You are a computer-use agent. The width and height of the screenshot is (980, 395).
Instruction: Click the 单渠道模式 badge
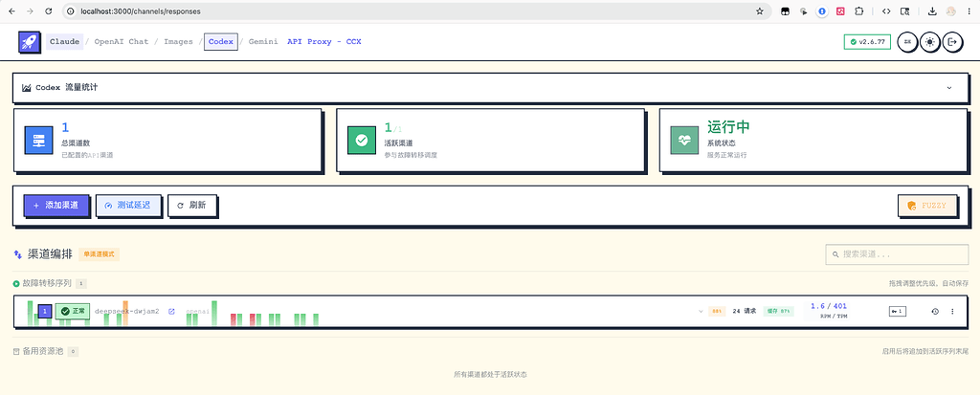click(x=99, y=254)
